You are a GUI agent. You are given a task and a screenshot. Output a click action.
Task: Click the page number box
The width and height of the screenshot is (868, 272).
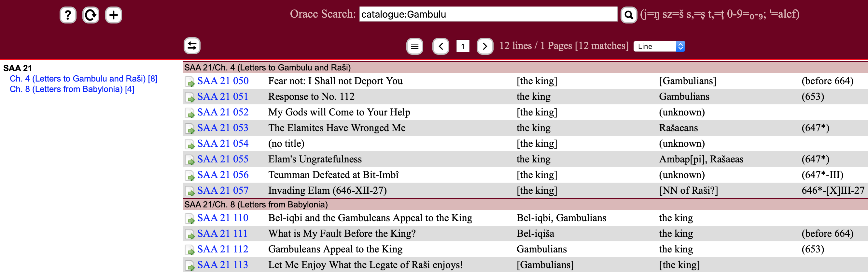463,46
